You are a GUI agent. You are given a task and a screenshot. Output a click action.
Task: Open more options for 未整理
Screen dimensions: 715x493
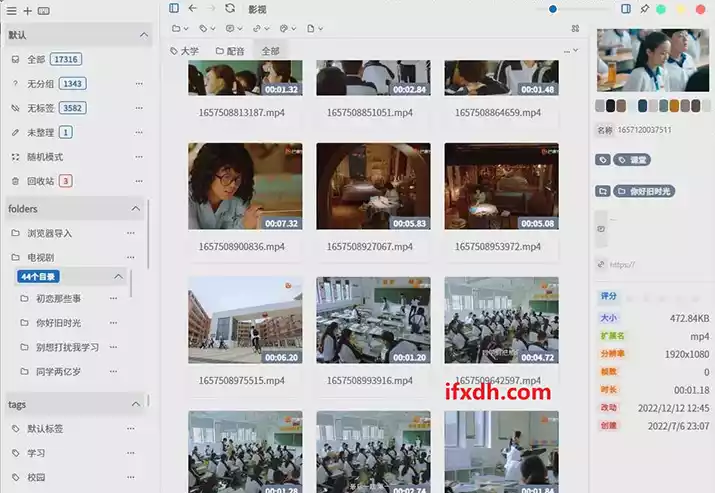click(139, 133)
